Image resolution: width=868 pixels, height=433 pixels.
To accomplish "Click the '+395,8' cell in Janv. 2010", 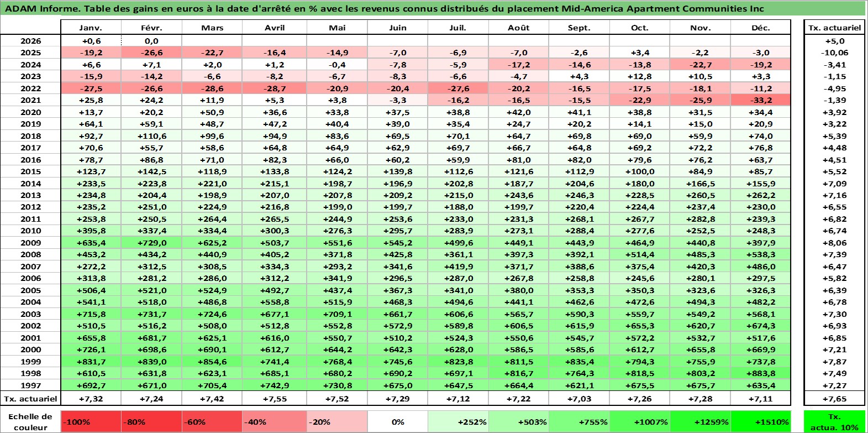I will pyautogui.click(x=91, y=231).
